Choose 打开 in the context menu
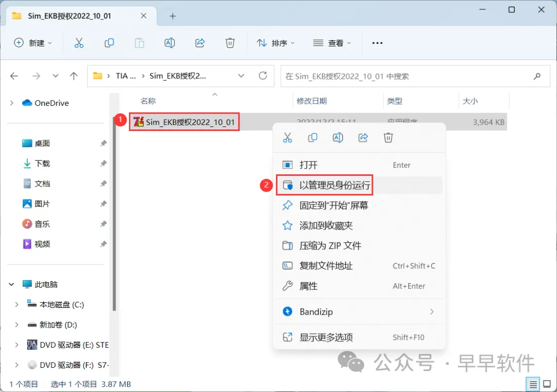The image size is (557, 392). click(x=359, y=165)
